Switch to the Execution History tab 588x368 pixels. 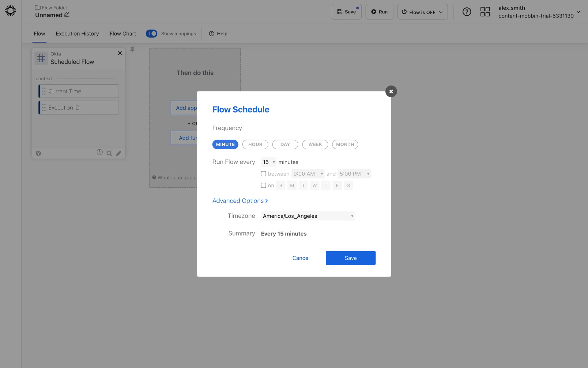coord(77,34)
